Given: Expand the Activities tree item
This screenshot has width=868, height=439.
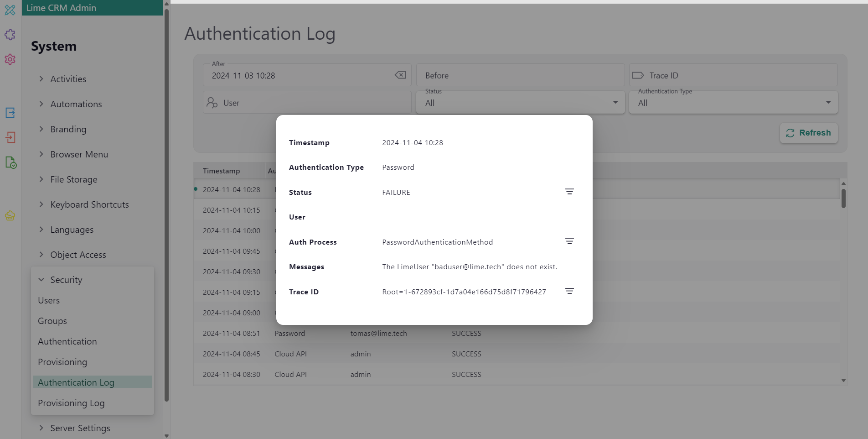Looking at the screenshot, I should pyautogui.click(x=41, y=79).
